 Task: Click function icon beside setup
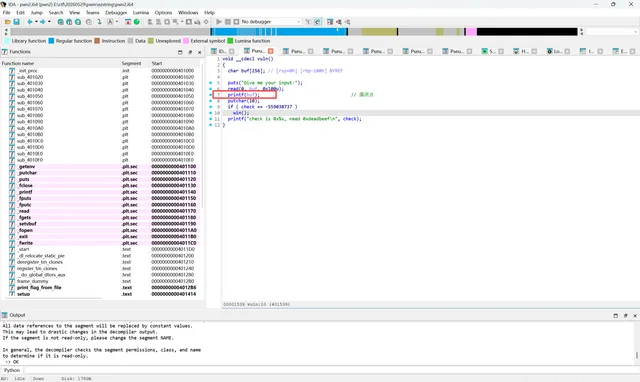pos(12,294)
